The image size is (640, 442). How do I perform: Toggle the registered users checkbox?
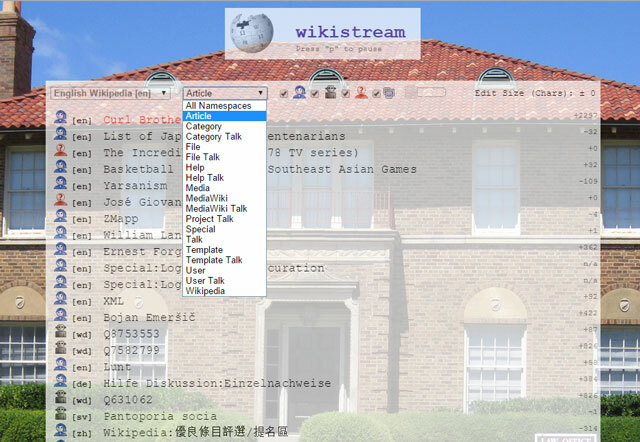(x=284, y=94)
